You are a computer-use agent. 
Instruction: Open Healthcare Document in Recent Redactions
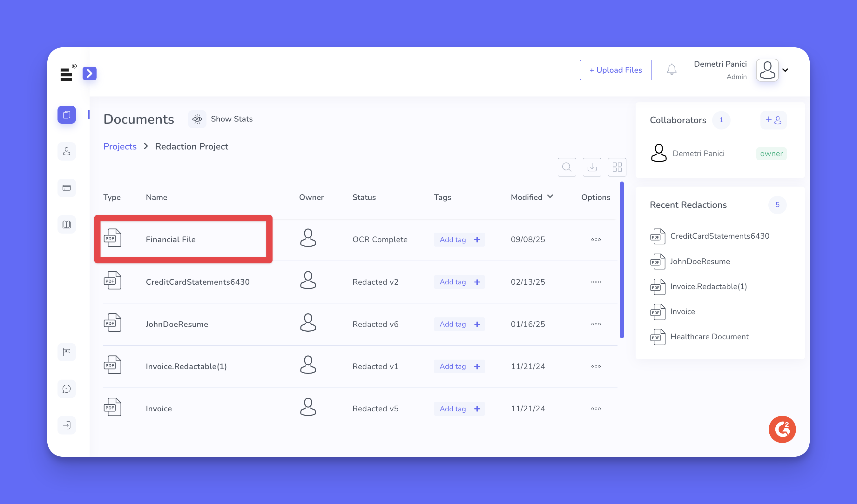point(709,336)
